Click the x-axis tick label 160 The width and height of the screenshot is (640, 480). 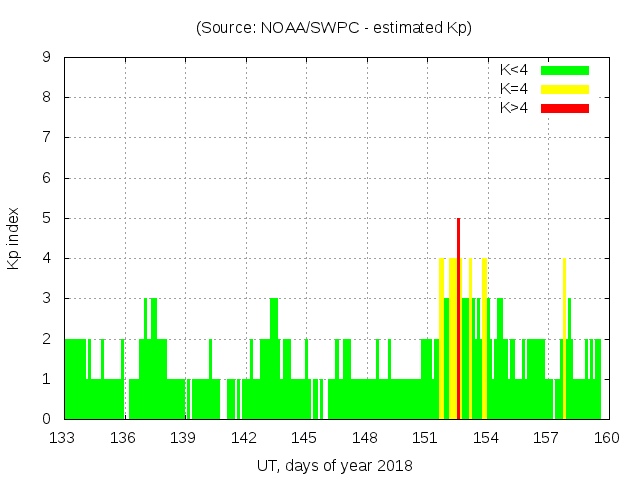607,438
